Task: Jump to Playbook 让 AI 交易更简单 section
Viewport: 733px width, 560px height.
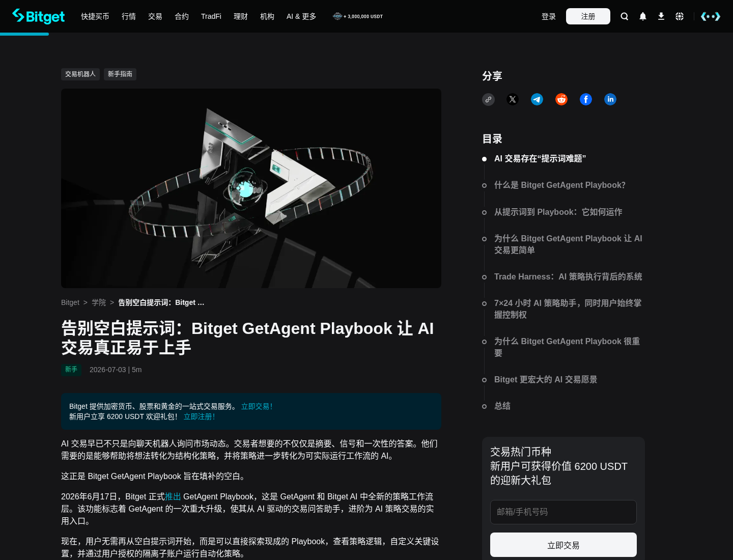Action: pyautogui.click(x=568, y=244)
